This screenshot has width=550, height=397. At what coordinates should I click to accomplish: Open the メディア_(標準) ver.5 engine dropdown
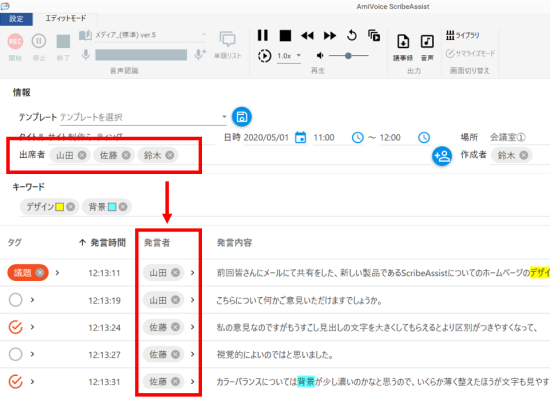(x=150, y=35)
